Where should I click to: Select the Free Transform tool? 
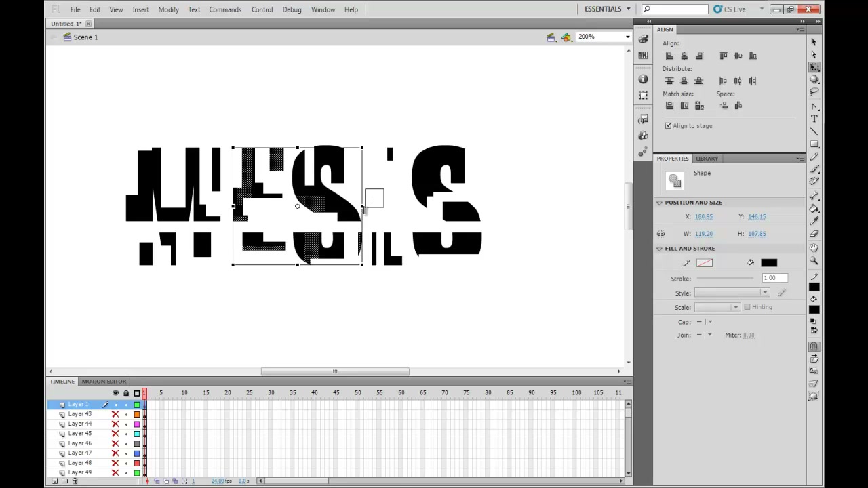point(814,67)
